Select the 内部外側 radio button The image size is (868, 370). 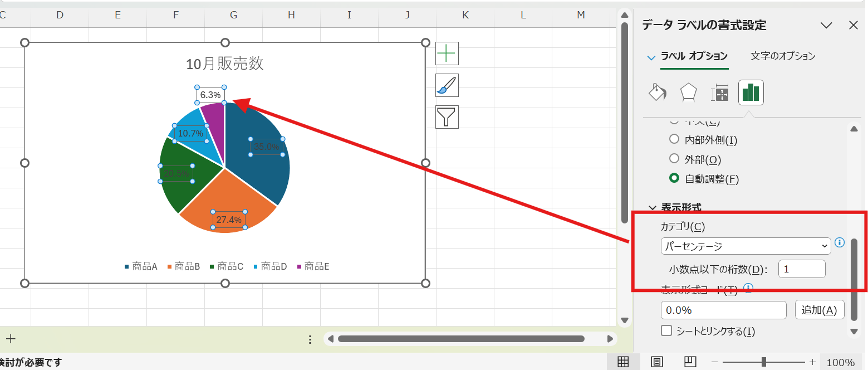(674, 139)
